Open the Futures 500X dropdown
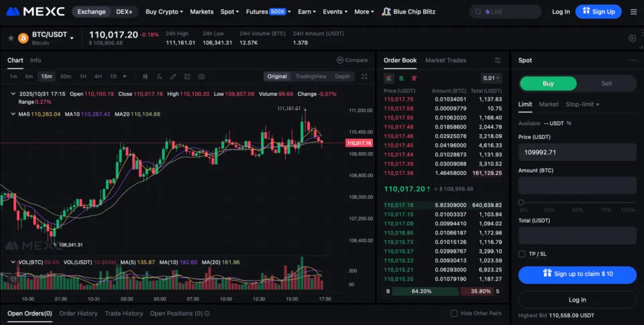 tap(268, 11)
